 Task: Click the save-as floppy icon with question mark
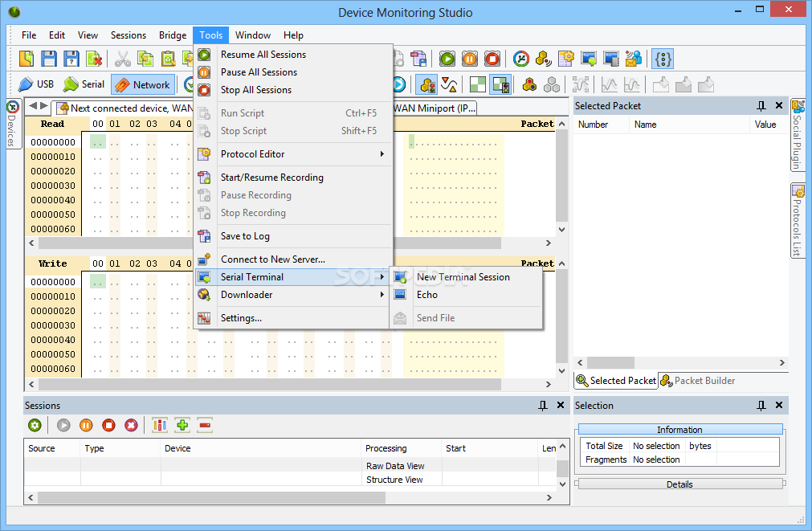(71, 59)
